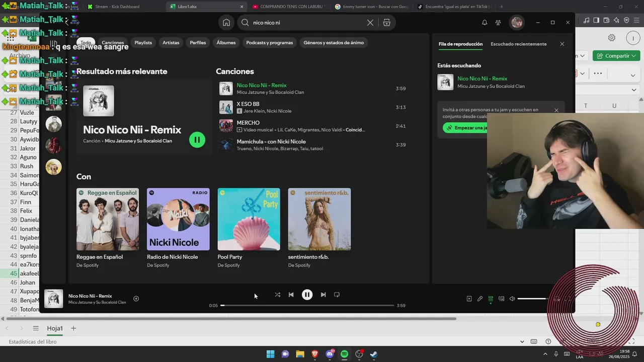Close the play queue panel
The width and height of the screenshot is (644, 362).
(x=562, y=44)
